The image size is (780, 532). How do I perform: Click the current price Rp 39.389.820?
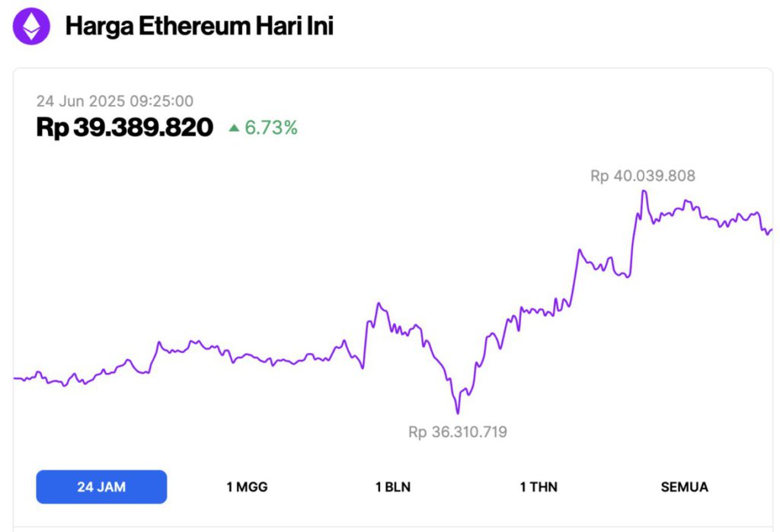tap(124, 128)
